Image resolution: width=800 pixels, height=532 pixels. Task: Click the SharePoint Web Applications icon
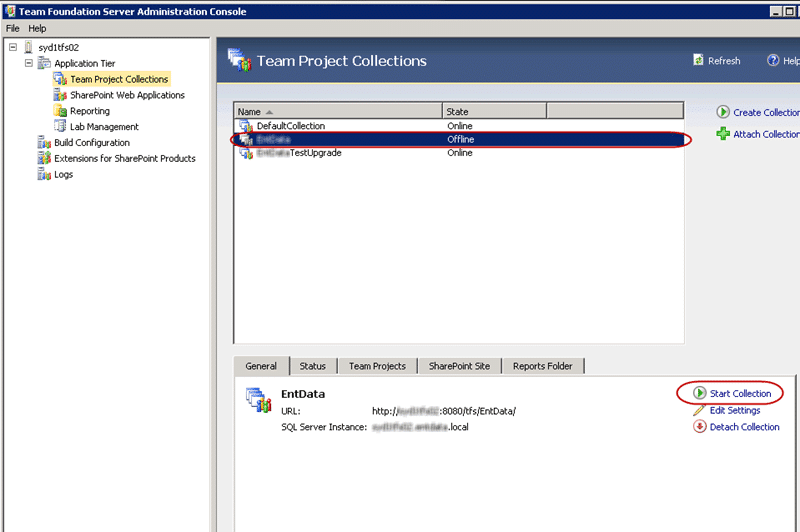tap(60, 95)
